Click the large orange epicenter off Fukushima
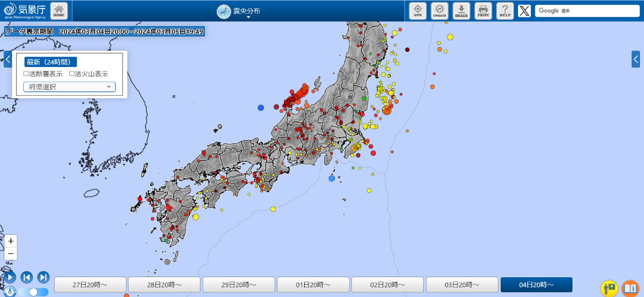This screenshot has height=297, width=644. coord(387,110)
